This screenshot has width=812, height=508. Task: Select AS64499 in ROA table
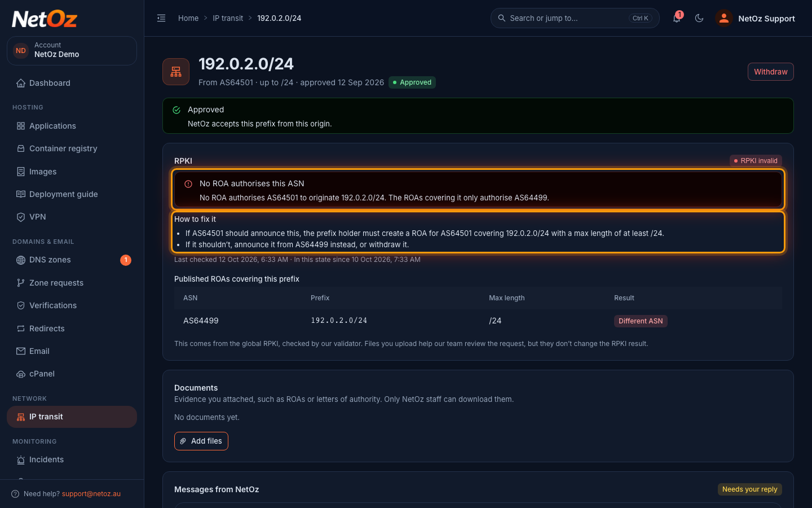click(201, 321)
